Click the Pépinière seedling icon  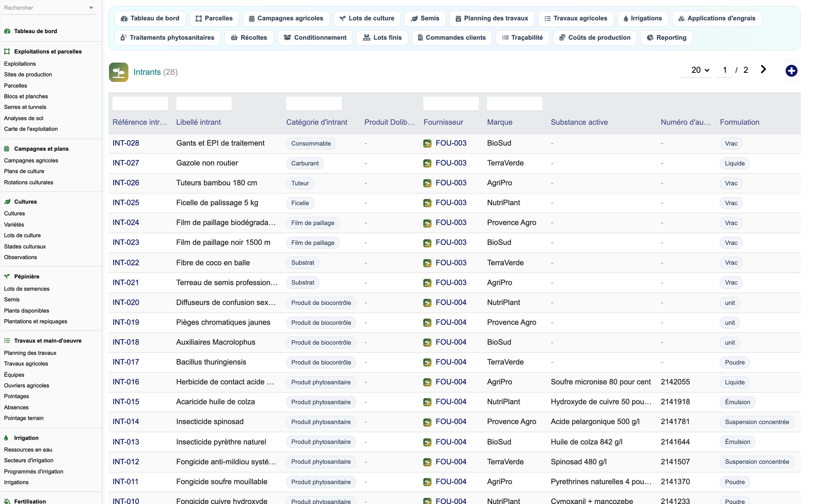coord(7,276)
